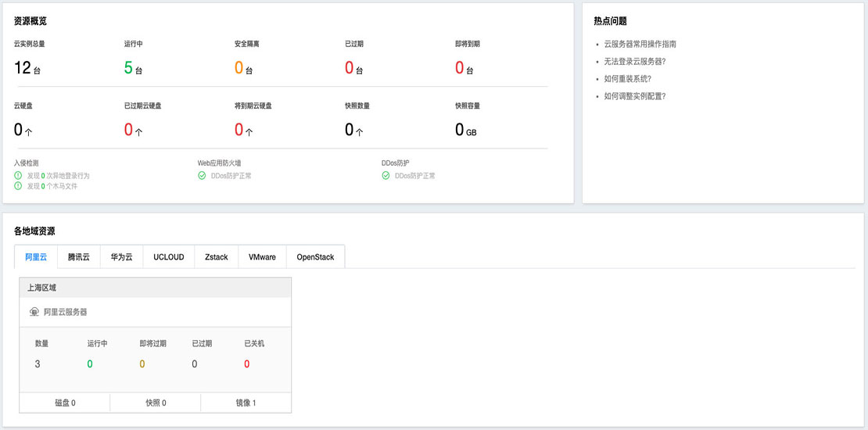The height and width of the screenshot is (430, 868).
Task: Switch to the 腾讯云 tab
Action: [79, 257]
